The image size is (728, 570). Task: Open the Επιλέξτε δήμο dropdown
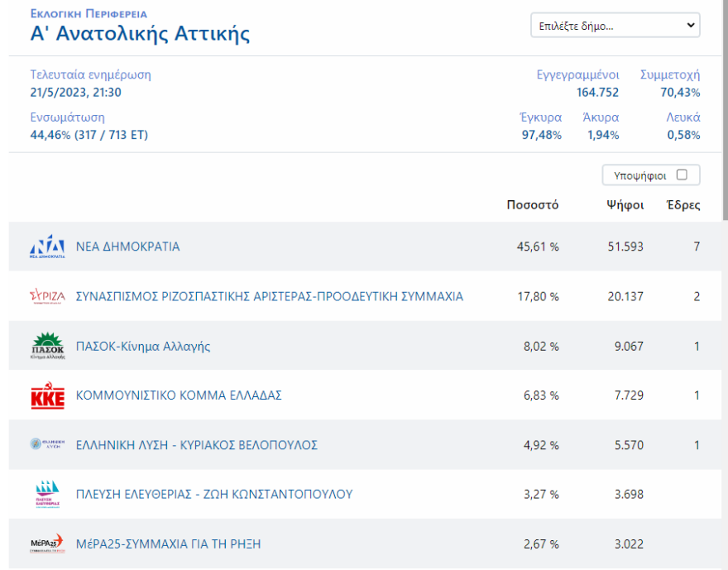click(x=615, y=26)
